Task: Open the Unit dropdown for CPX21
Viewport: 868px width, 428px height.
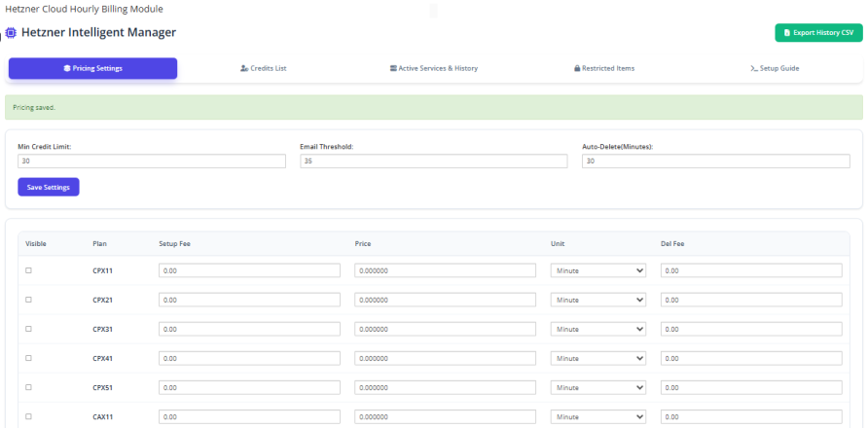Action: [598, 300]
